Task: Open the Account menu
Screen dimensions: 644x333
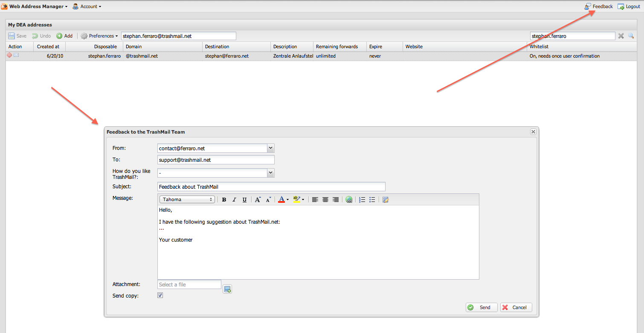Action: click(87, 6)
